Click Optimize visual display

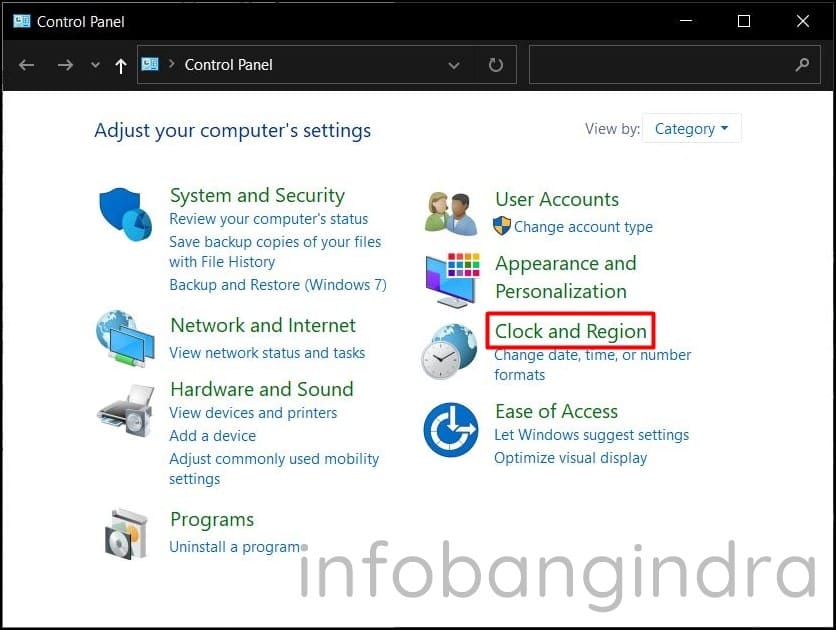point(570,458)
